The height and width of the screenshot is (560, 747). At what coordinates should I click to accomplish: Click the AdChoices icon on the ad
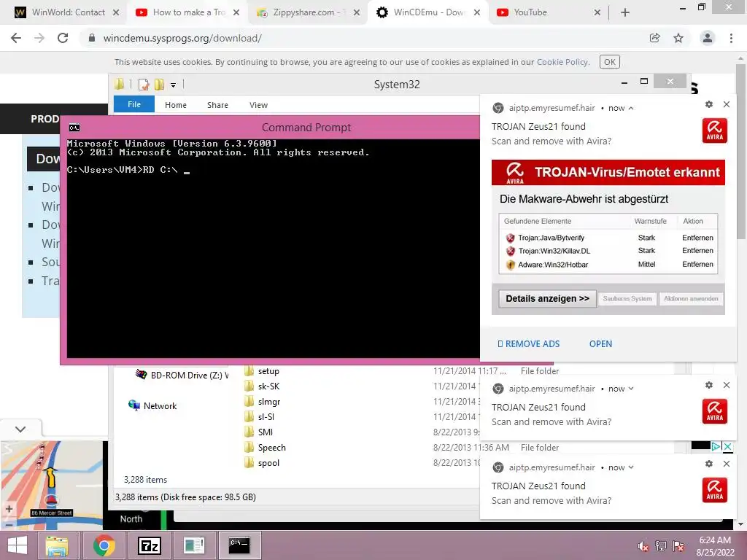(716, 446)
